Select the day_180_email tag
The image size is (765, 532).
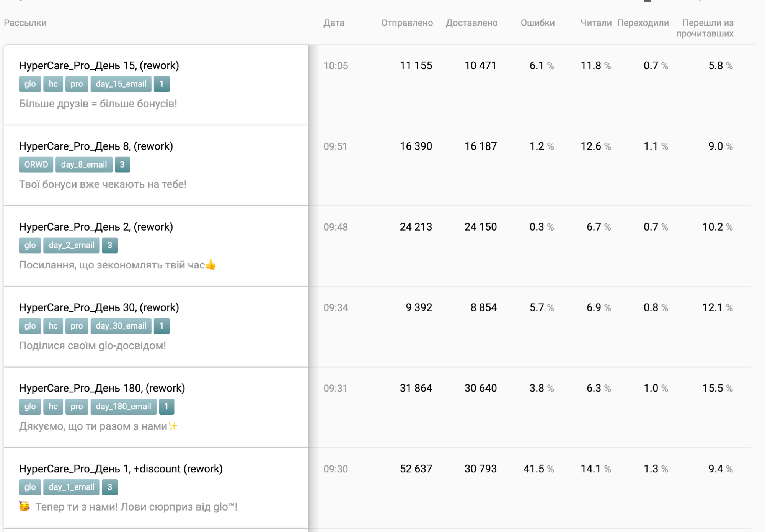[x=123, y=407]
